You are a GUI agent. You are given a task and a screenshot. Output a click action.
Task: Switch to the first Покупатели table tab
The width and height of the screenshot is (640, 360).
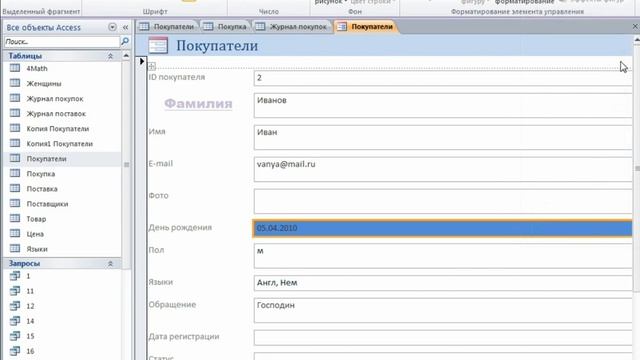[167, 27]
